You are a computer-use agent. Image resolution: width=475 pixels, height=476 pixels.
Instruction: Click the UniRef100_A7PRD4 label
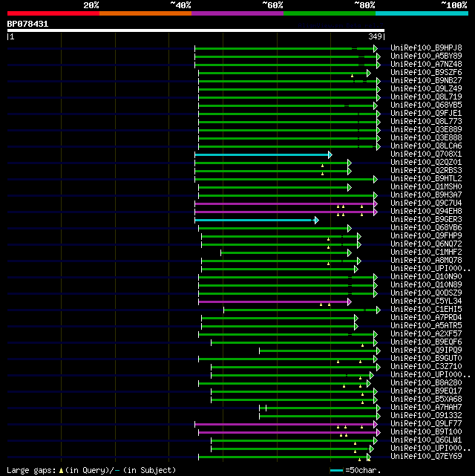point(426,318)
